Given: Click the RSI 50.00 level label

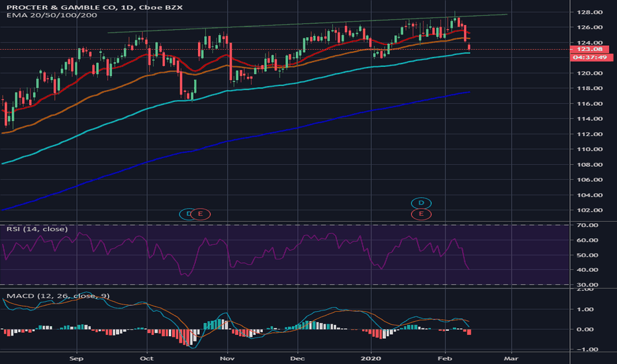Looking at the screenshot, I should (x=587, y=255).
